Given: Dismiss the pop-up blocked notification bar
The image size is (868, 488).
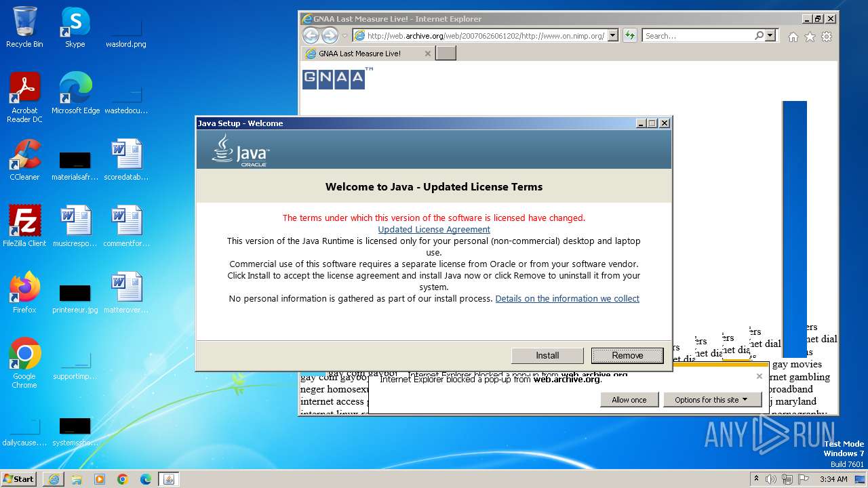Looking at the screenshot, I should click(759, 376).
